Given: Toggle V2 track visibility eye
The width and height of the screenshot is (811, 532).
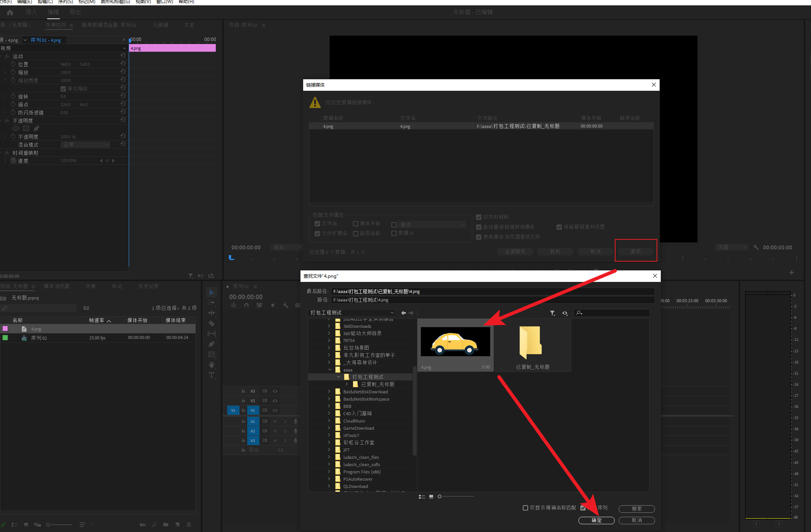Looking at the screenshot, I should tap(275, 401).
